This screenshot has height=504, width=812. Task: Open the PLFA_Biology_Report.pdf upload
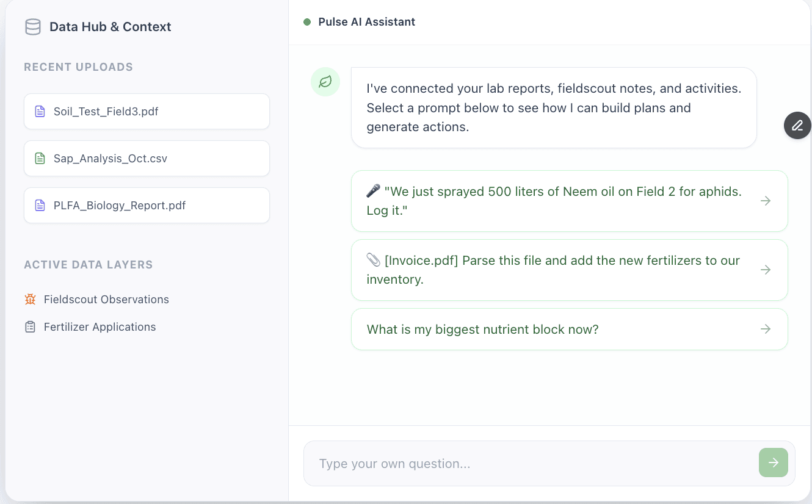[x=147, y=206]
